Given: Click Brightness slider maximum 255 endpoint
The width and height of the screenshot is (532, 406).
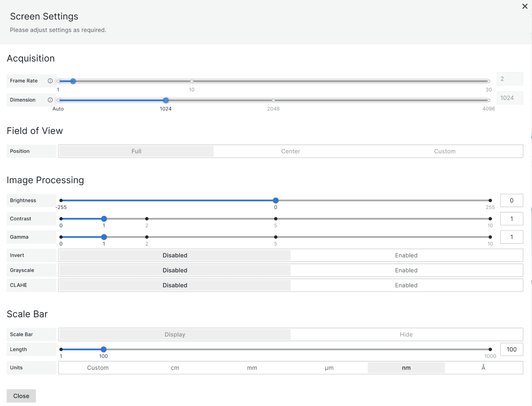Looking at the screenshot, I should 490,201.
